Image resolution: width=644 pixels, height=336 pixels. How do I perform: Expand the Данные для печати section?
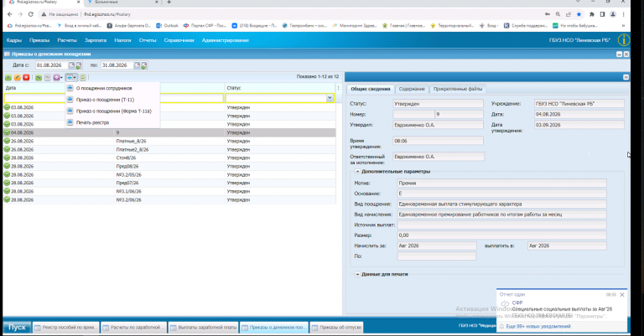click(357, 274)
